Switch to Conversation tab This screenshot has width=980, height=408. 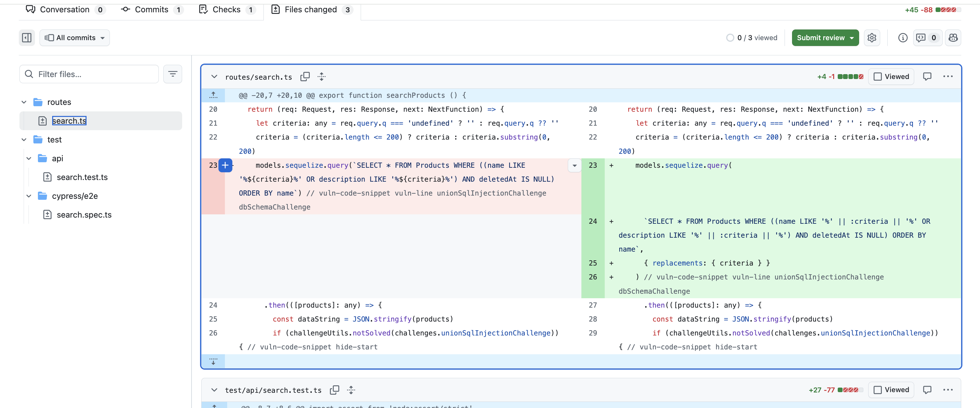pyautogui.click(x=65, y=9)
